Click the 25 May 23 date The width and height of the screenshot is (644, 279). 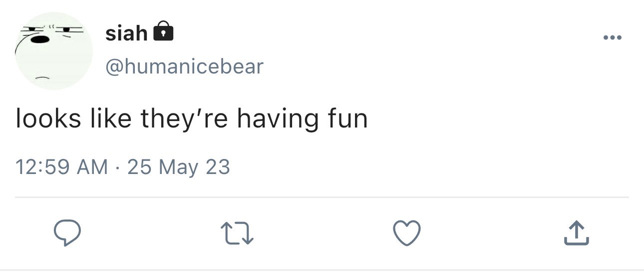click(179, 167)
